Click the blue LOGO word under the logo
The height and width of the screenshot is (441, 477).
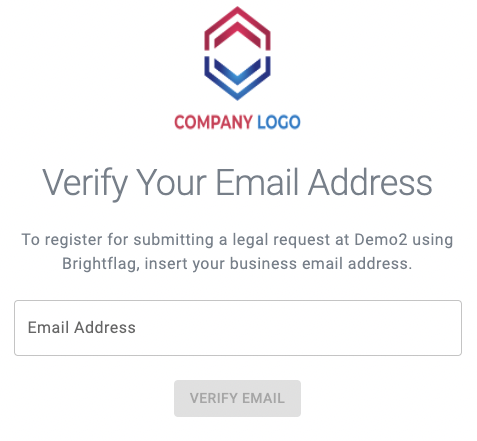pyautogui.click(x=279, y=122)
